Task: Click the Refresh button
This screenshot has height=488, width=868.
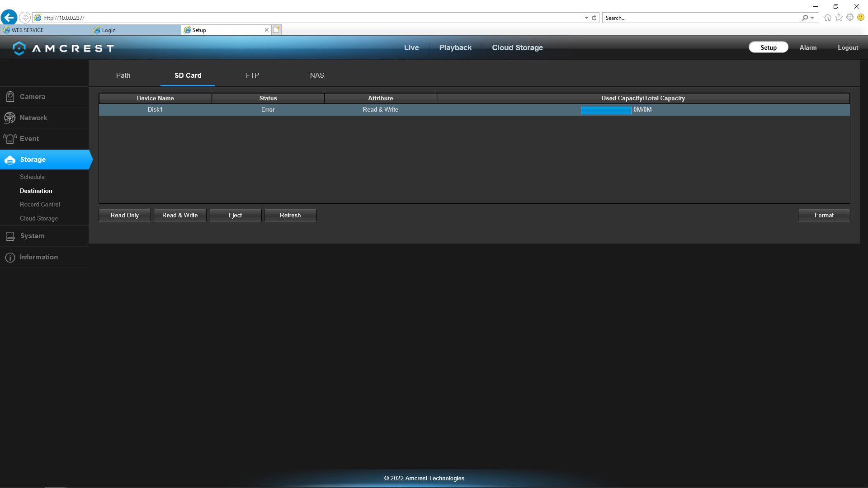Action: click(290, 216)
